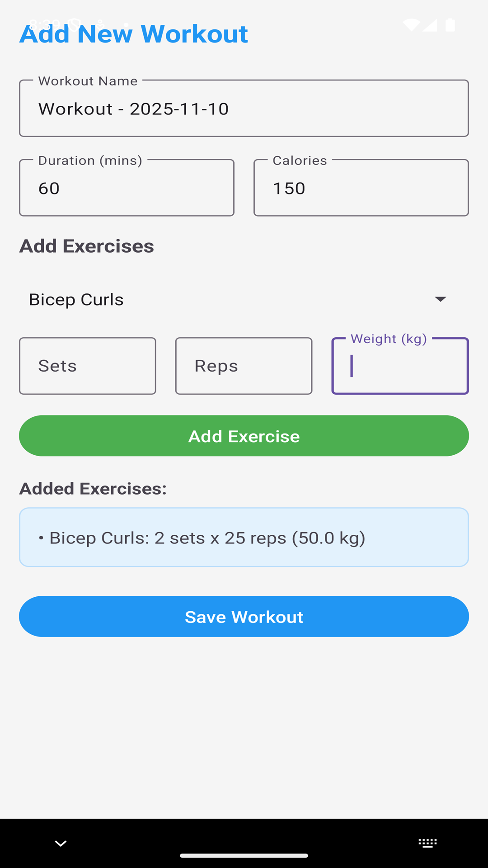Click the Weight (kg) field
The width and height of the screenshot is (488, 868).
pyautogui.click(x=400, y=366)
